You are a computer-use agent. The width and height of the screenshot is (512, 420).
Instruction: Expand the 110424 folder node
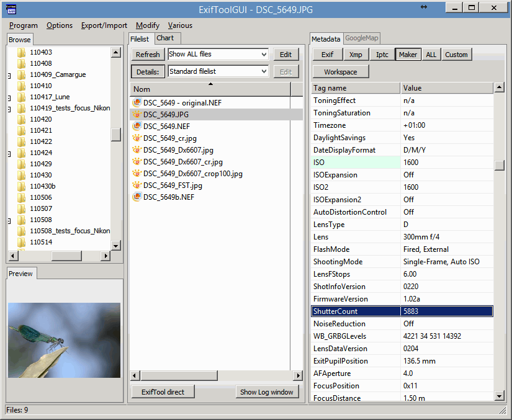click(9, 154)
